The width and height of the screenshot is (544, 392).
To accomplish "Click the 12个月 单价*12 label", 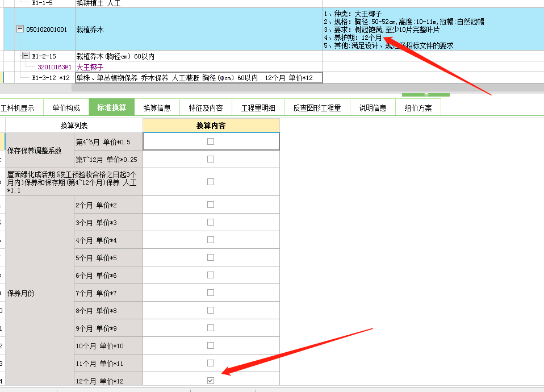I will pyautogui.click(x=99, y=381).
